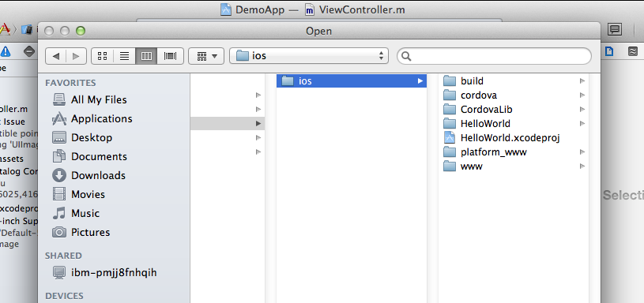Go back with the left arrow button
Screen dimensions: 644x303
[56, 56]
